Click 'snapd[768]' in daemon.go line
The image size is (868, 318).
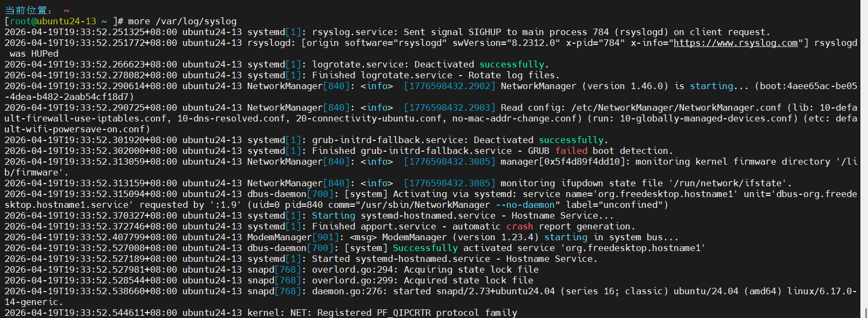(x=274, y=292)
